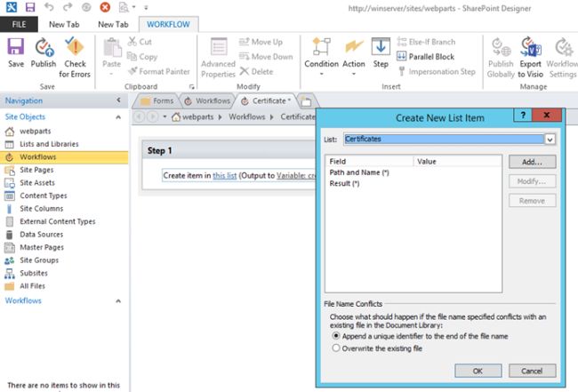Insert an Impersonation Step
Image resolution: width=578 pixels, height=392 pixels.
pyautogui.click(x=437, y=71)
